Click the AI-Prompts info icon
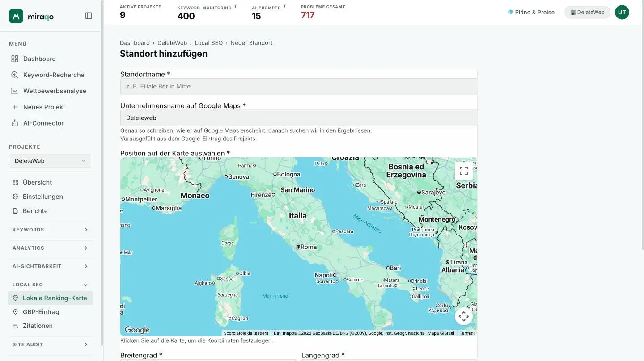This screenshot has width=644, height=361. point(284,7)
